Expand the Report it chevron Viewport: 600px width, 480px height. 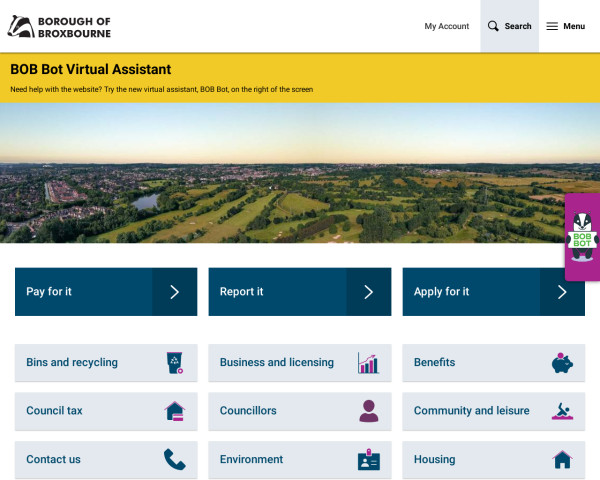pos(368,292)
